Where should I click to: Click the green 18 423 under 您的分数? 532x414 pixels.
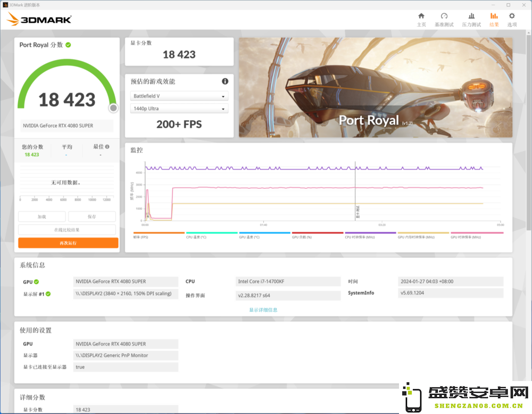[x=32, y=155]
